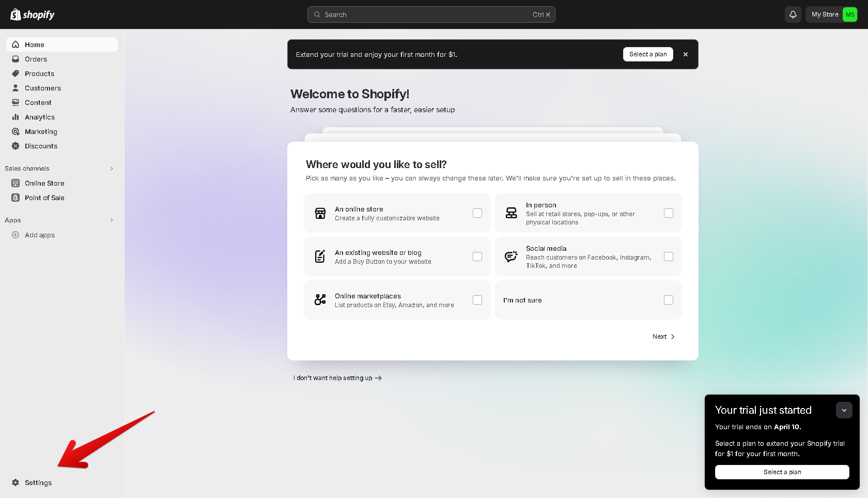The height and width of the screenshot is (498, 868).
Task: Open Marketing in the sidebar
Action: point(62,131)
